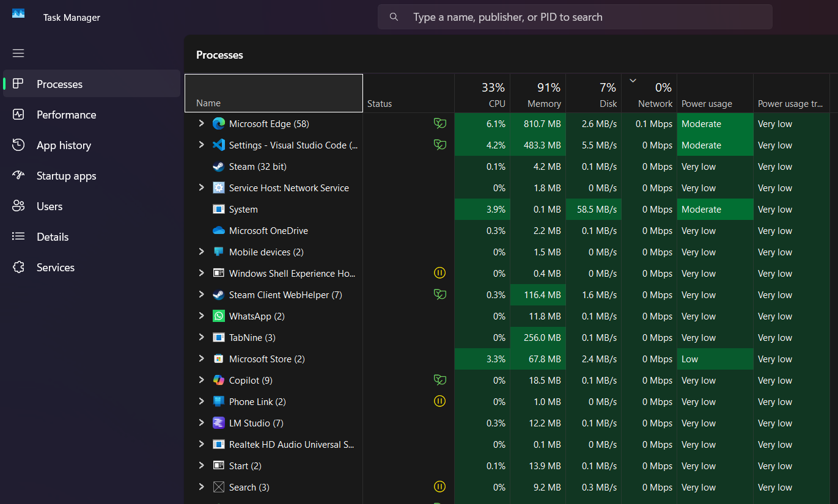Sort processes by Disk usage
This screenshot has width=838, height=504.
coord(594,93)
